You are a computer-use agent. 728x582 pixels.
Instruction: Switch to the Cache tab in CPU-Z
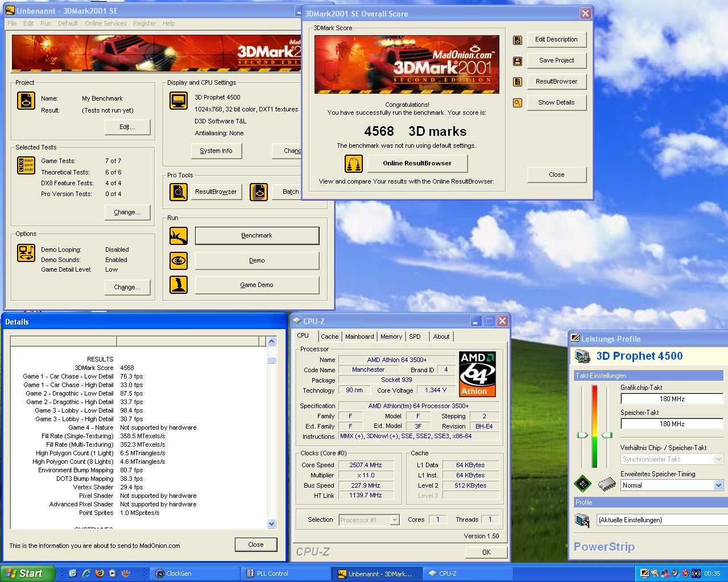[x=329, y=336]
